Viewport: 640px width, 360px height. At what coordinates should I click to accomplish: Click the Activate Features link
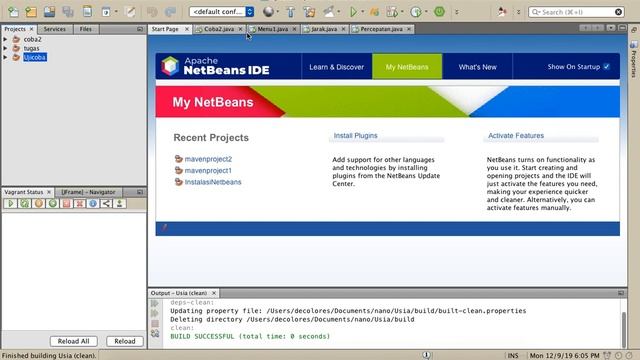516,136
